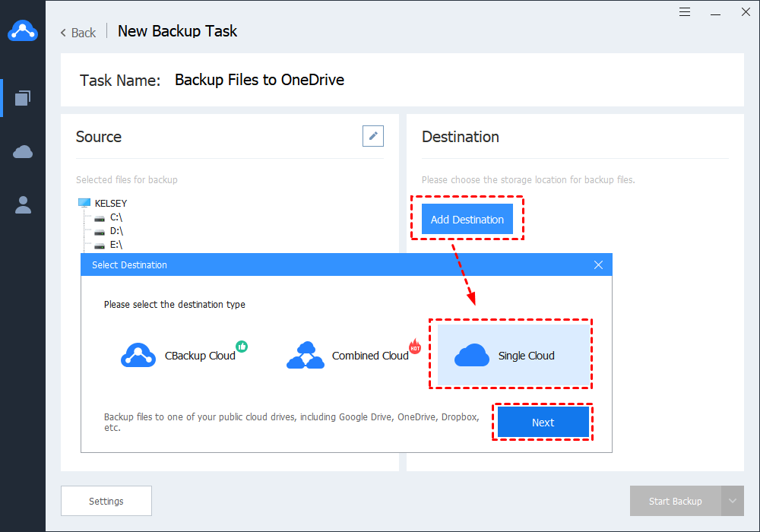Open the backup tasks sidebar tab
This screenshot has width=760, height=532.
click(23, 98)
